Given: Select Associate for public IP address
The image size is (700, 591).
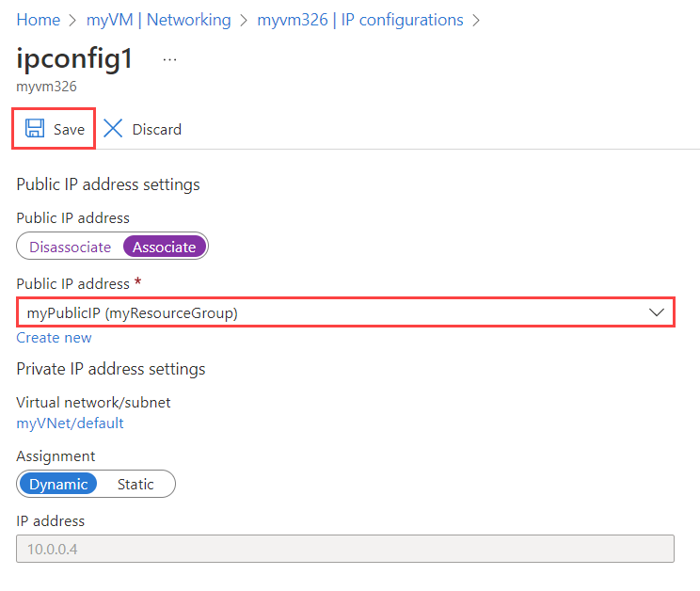Looking at the screenshot, I should [165, 247].
